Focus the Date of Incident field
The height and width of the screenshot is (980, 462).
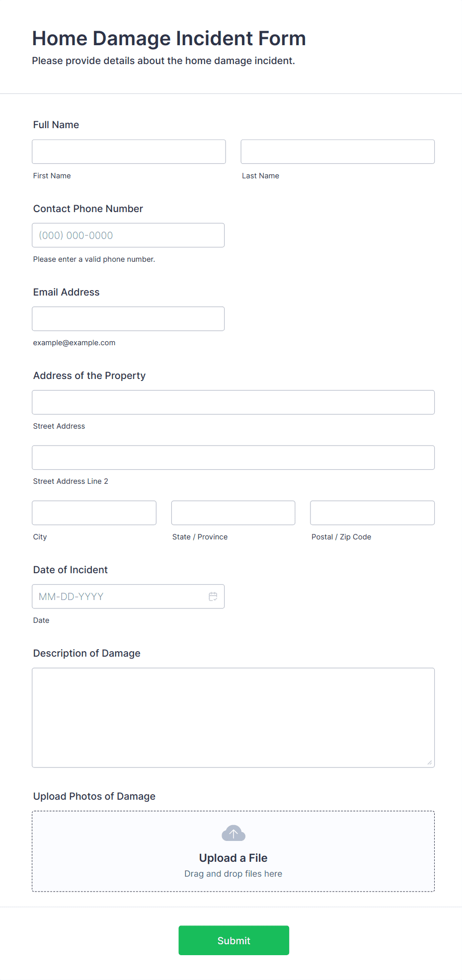pos(119,597)
